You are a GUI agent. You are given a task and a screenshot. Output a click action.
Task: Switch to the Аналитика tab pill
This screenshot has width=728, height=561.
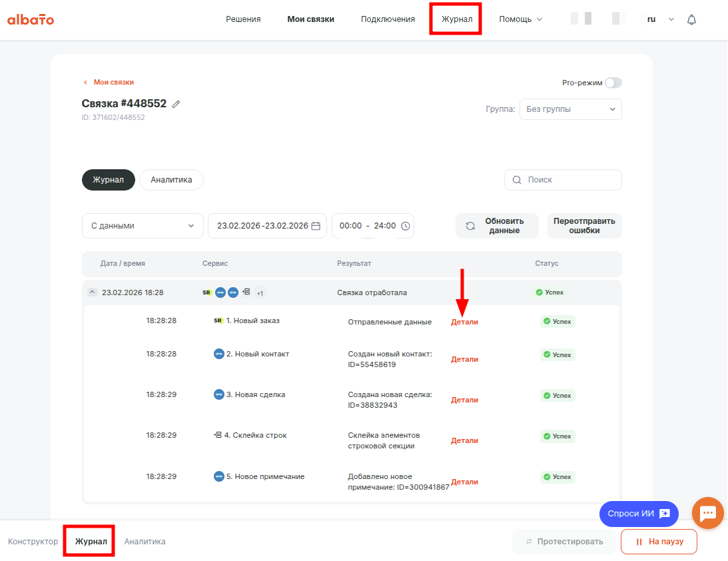click(x=171, y=180)
